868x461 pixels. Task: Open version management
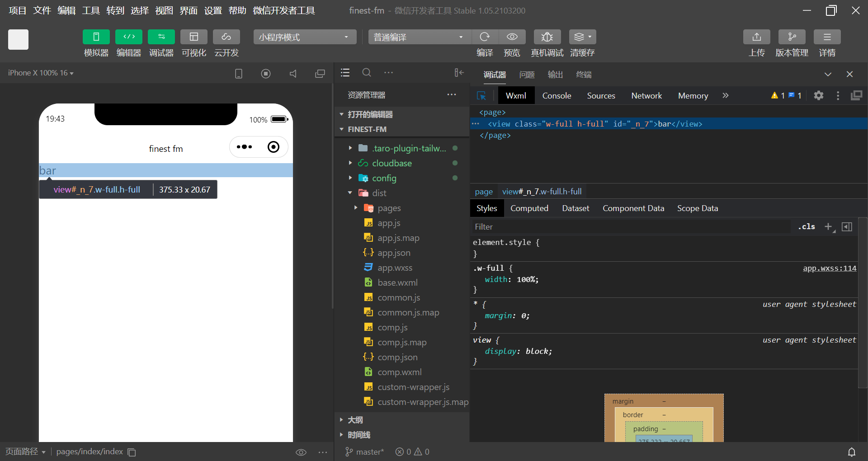click(792, 37)
